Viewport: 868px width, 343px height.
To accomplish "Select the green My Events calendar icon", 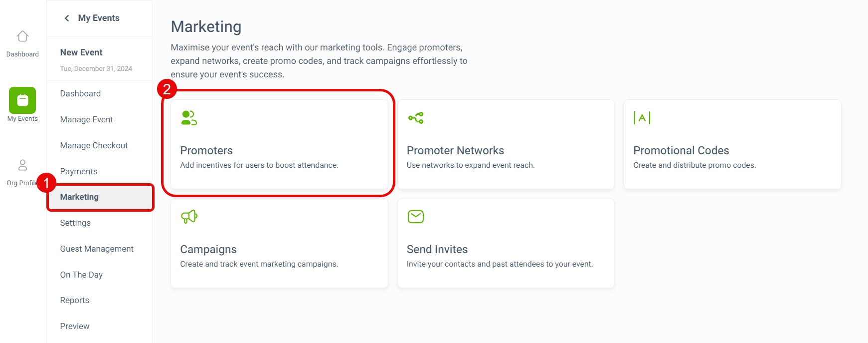I will [22, 100].
